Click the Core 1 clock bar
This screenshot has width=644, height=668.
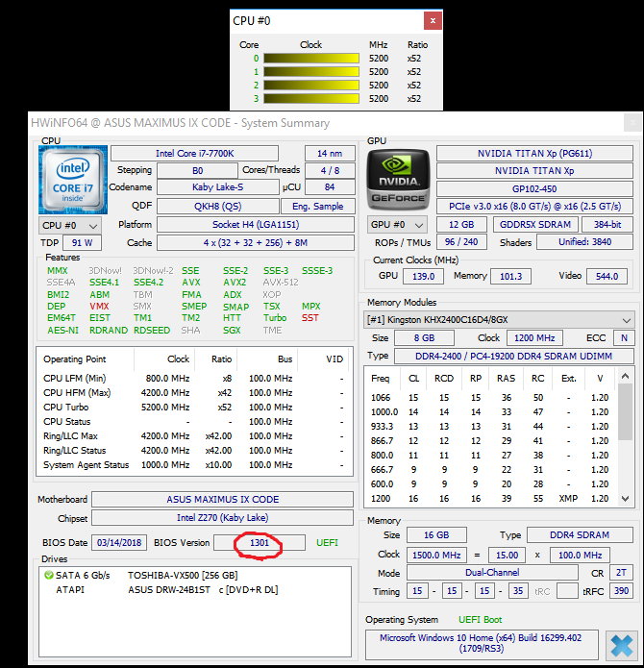(311, 71)
